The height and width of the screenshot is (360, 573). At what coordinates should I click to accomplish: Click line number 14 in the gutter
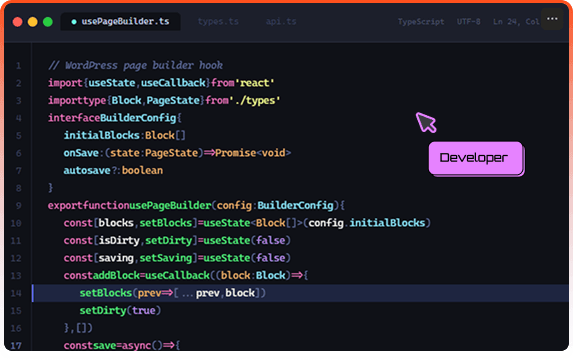pos(16,293)
